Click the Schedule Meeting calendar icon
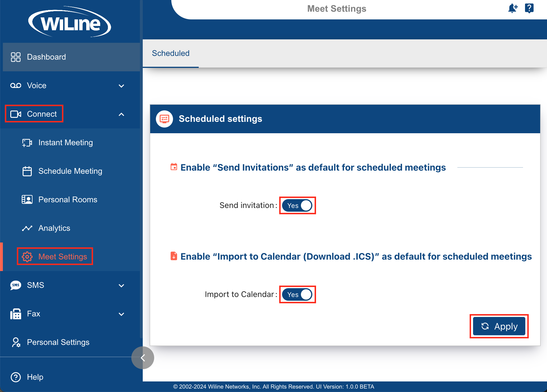The height and width of the screenshot is (392, 547). [27, 171]
